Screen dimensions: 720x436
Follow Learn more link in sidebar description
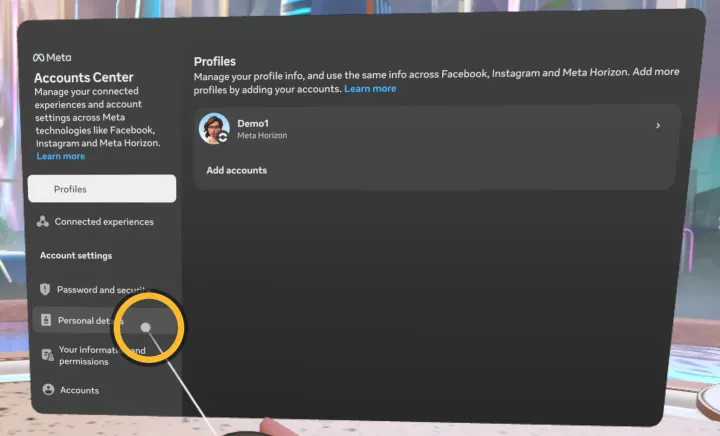click(61, 156)
